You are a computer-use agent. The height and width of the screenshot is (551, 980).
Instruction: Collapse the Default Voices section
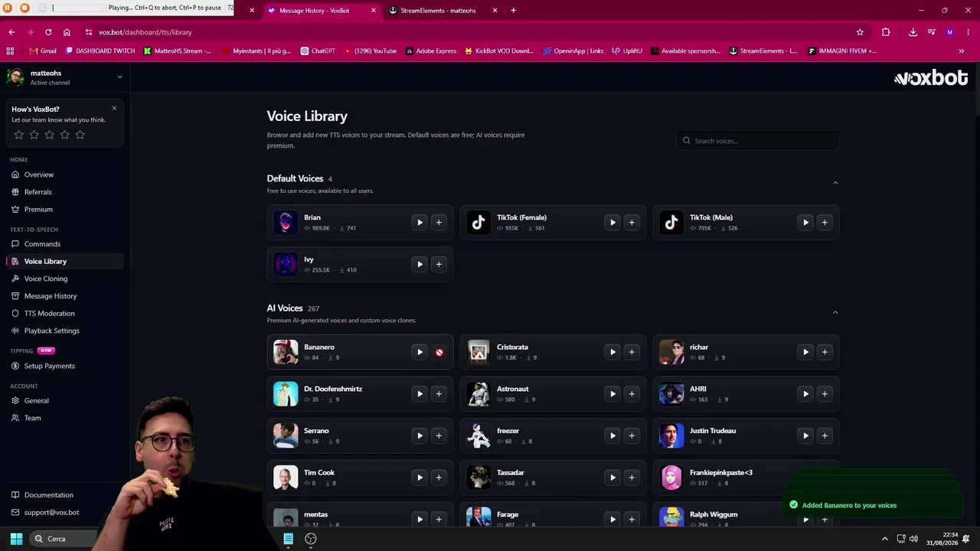(x=835, y=183)
